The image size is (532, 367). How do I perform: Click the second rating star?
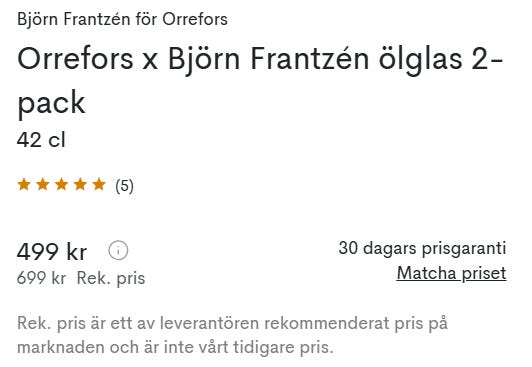(43, 185)
